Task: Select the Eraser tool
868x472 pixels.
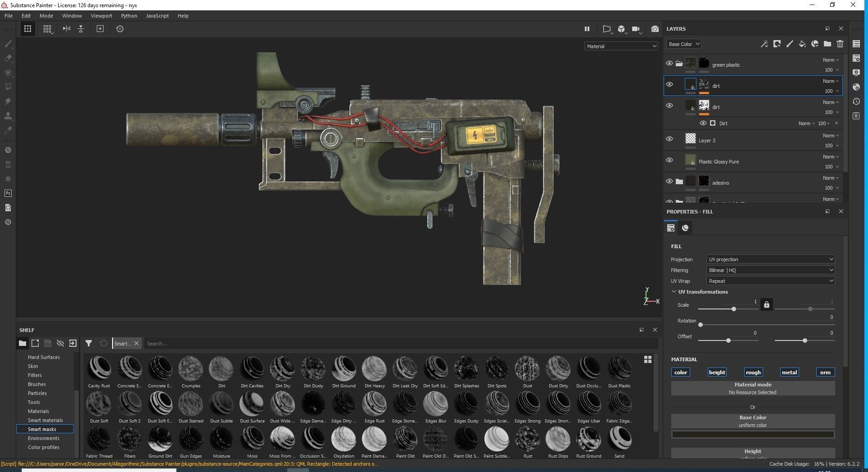Action: (8, 58)
